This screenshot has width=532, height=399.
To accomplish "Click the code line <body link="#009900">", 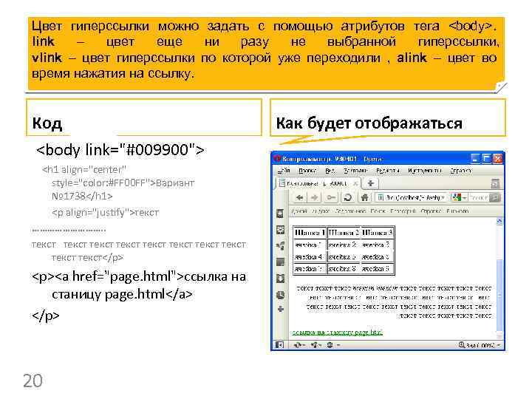I will 120,149.
